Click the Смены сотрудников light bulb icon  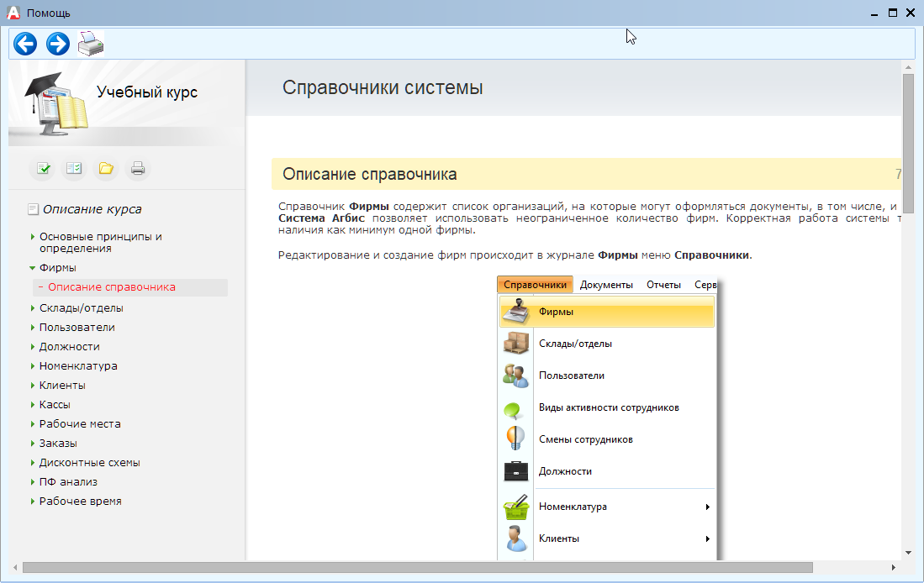tap(515, 439)
